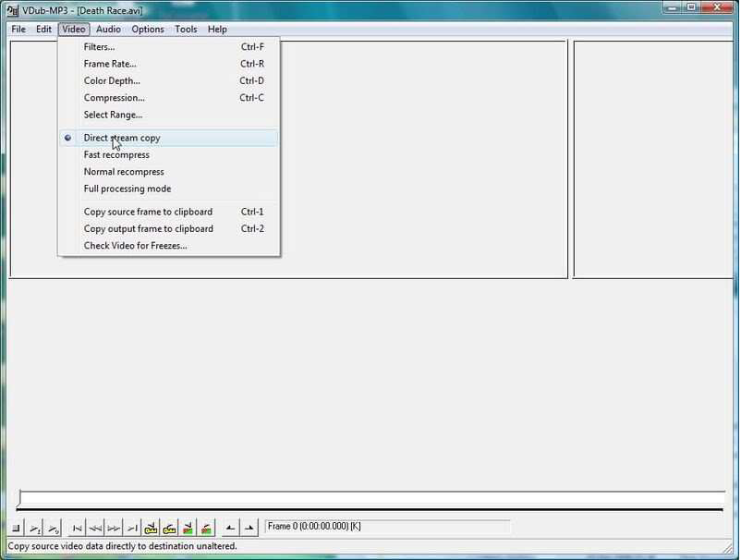The height and width of the screenshot is (560, 753).
Task: Maximize the VDub-MP3 window
Action: pyautogui.click(x=691, y=7)
